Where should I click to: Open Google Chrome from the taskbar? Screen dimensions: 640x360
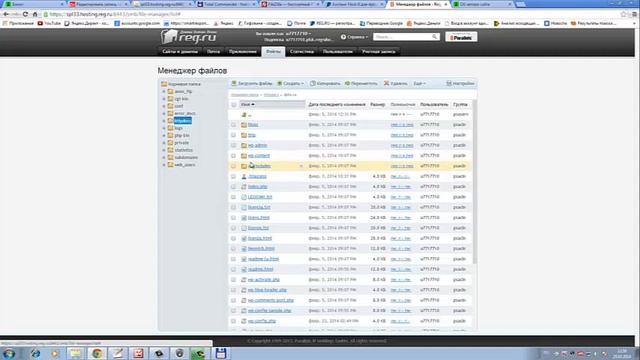(x=97, y=353)
